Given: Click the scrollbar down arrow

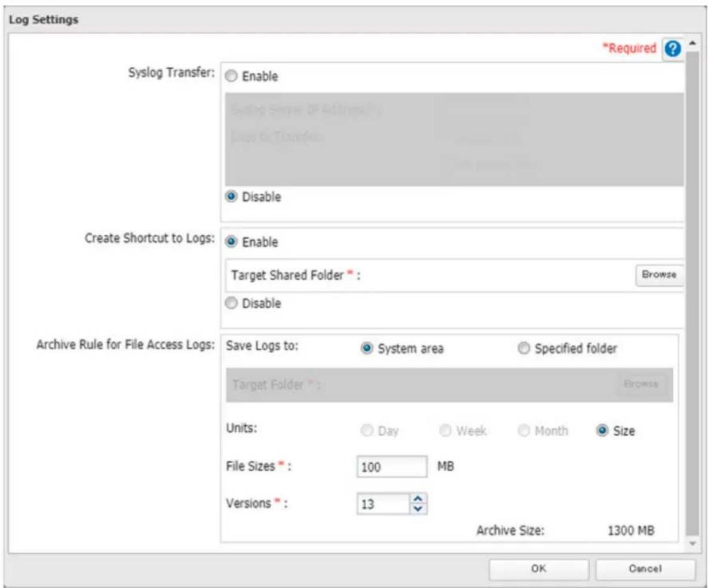Looking at the screenshot, I should [692, 544].
